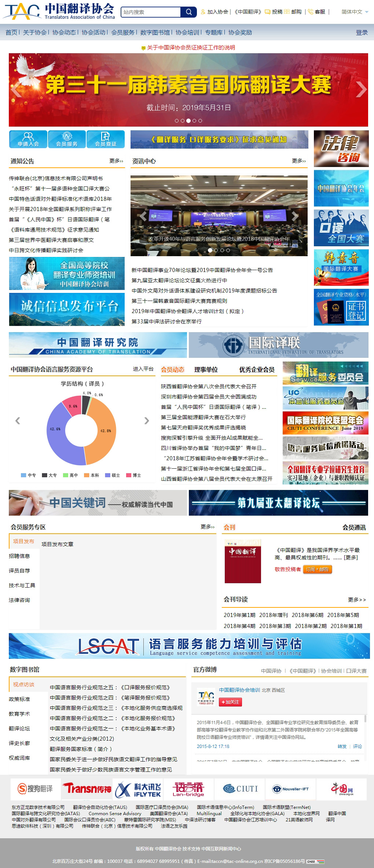Open the 简体中文 language dropdown

pos(355,12)
